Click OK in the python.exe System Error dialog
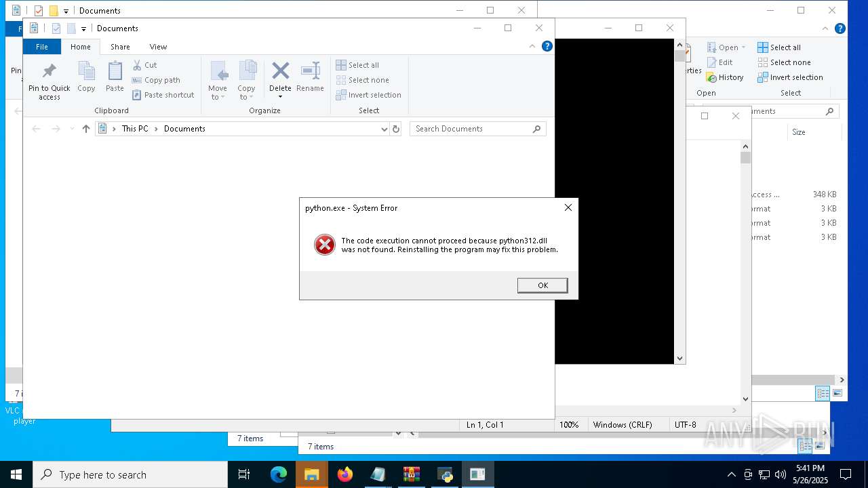Screen dimensions: 868x488 pyautogui.click(x=542, y=285)
